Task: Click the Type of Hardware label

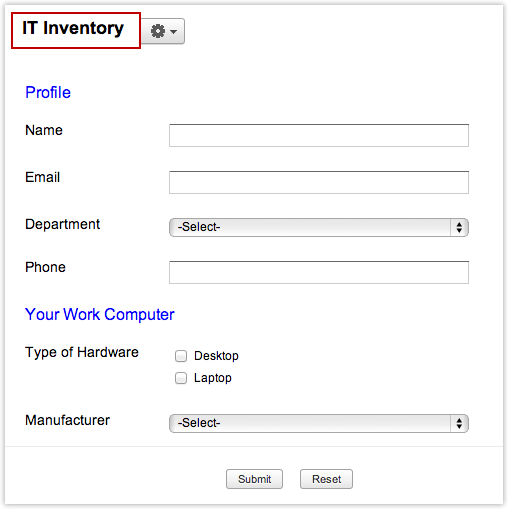Action: pos(82,352)
